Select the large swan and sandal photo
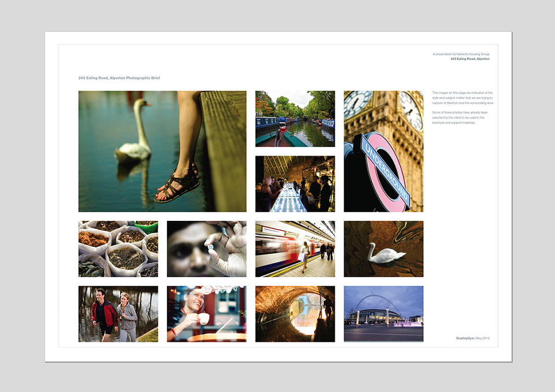 [162, 151]
